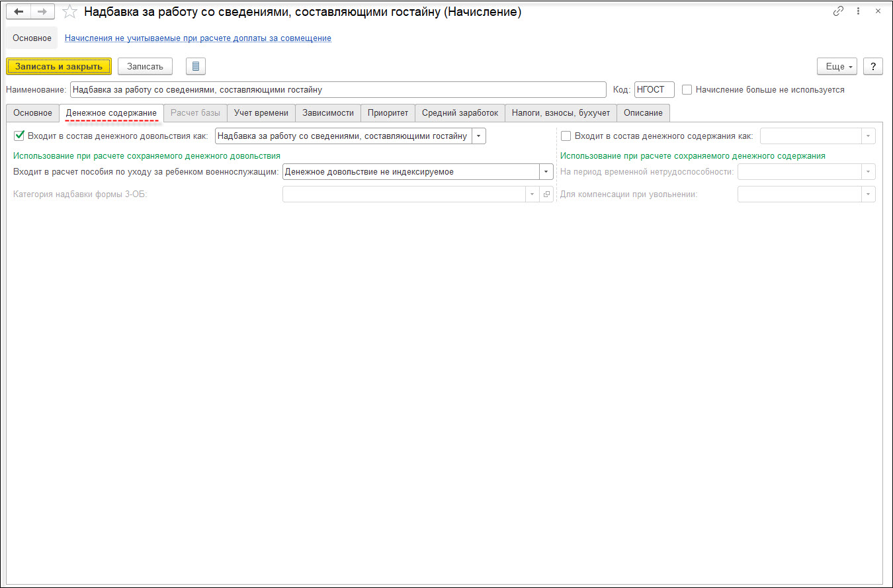The height and width of the screenshot is (588, 893).
Task: Switch to the Учет времени tab
Action: click(x=261, y=113)
